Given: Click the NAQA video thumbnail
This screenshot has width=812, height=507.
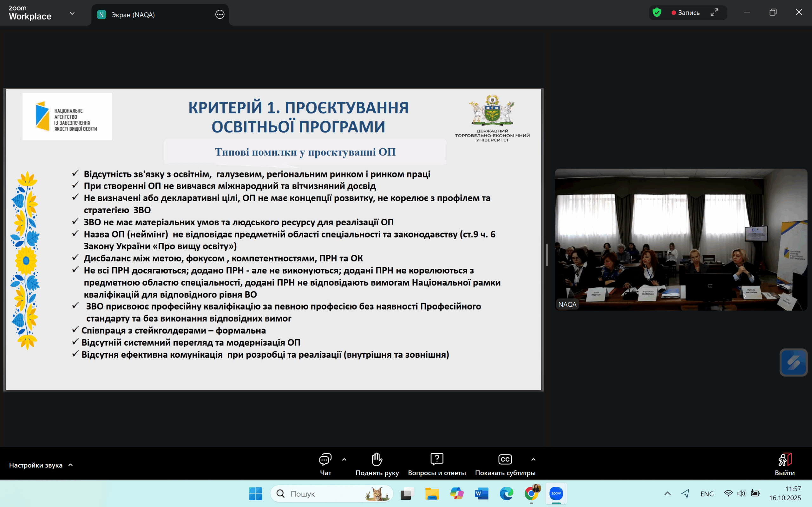Looking at the screenshot, I should [x=680, y=240].
